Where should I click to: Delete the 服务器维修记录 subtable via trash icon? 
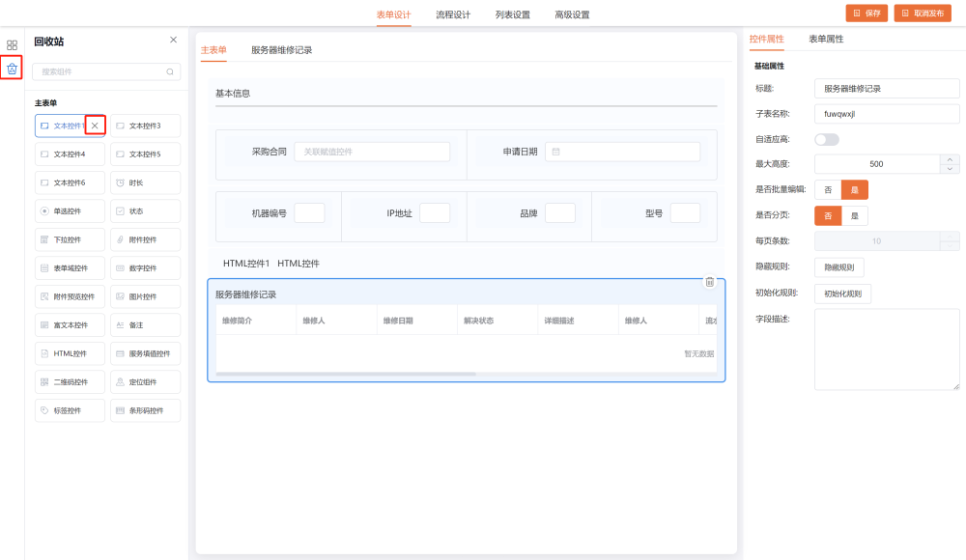point(710,282)
